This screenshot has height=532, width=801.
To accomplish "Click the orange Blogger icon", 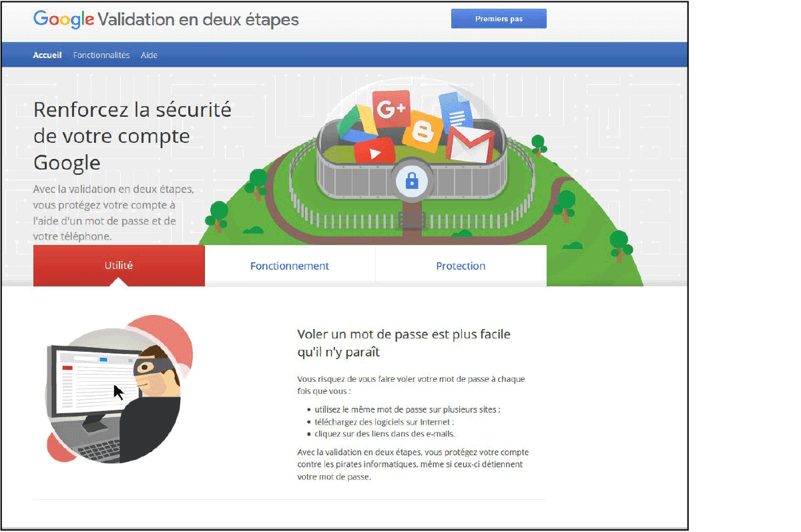I will pos(421,129).
